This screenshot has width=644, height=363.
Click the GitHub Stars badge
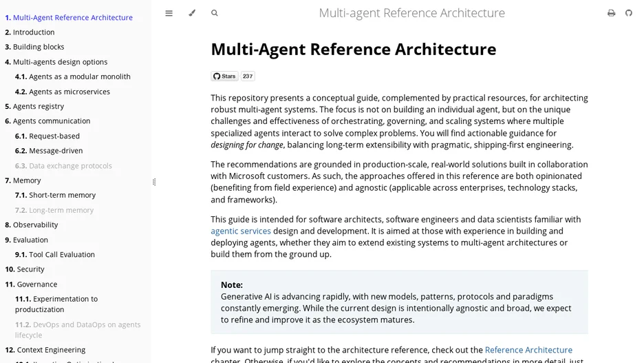pos(225,76)
